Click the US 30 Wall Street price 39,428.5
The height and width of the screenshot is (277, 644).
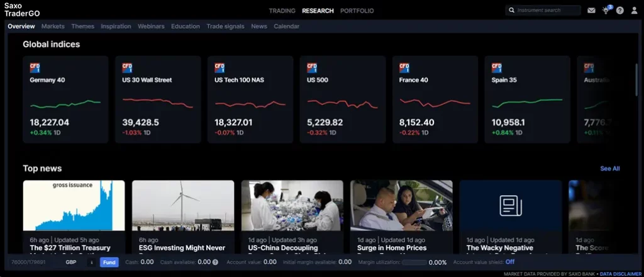[x=140, y=123]
